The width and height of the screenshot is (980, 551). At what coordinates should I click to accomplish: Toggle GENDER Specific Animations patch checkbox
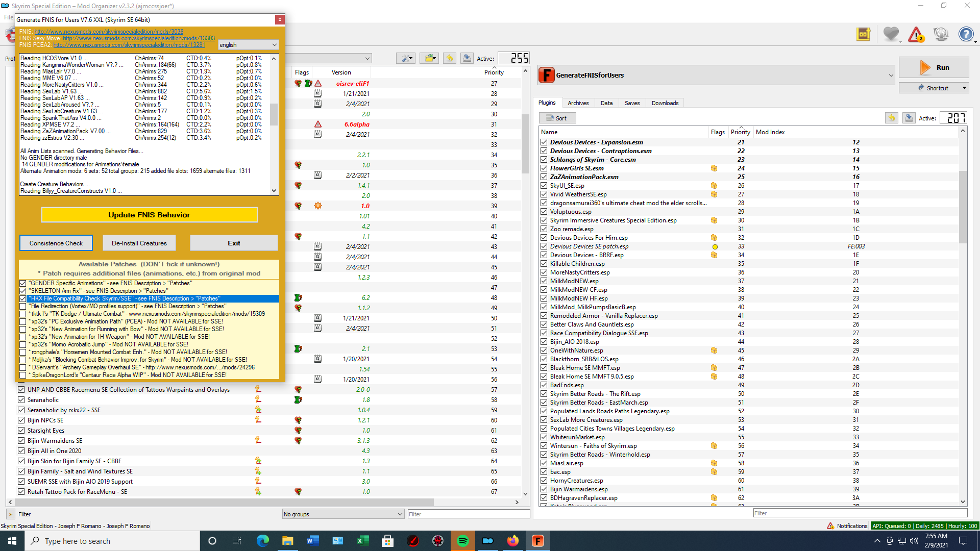[23, 283]
